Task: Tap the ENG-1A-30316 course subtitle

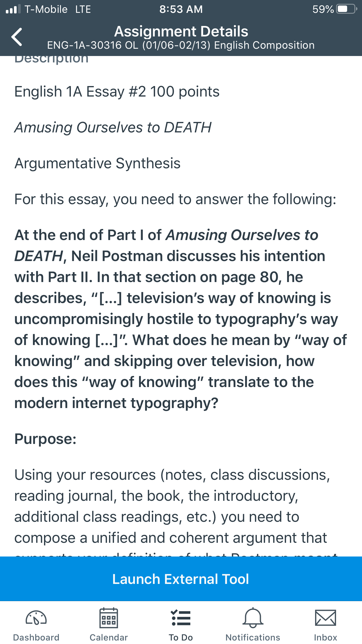Action: point(181,45)
